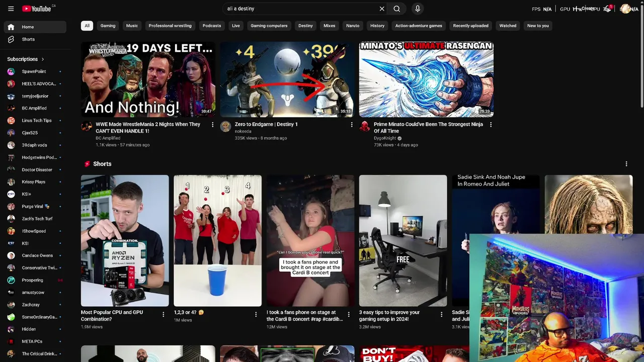644x362 pixels.
Task: Play the blue cup '1,2,3 or 4' Short thumbnail
Action: [x=217, y=240]
